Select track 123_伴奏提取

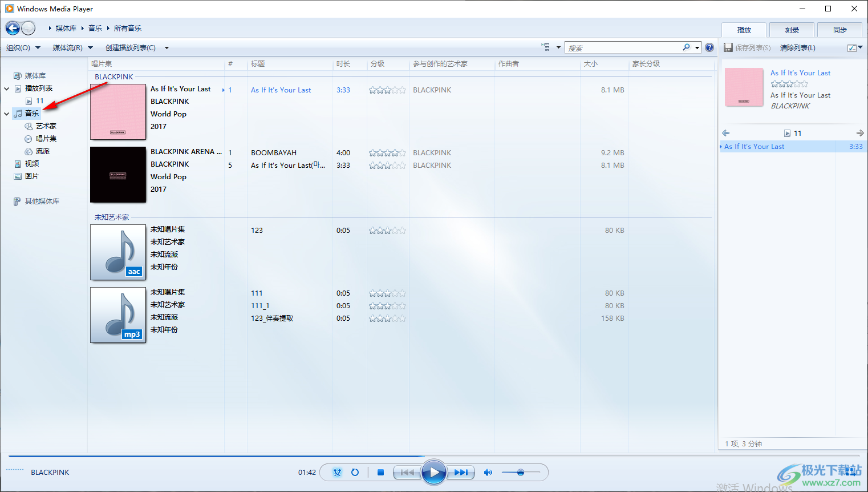tap(272, 318)
